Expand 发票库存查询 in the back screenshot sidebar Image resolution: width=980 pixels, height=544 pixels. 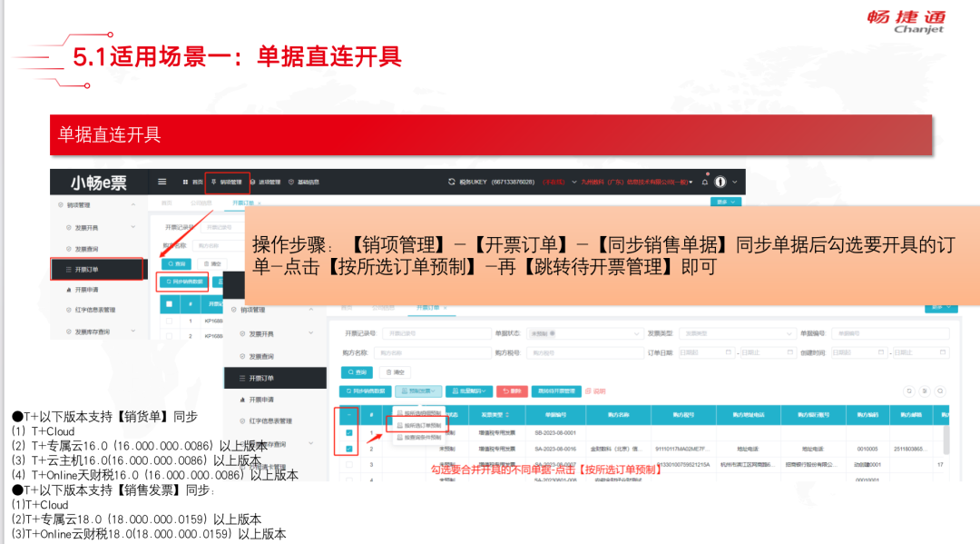point(133,331)
